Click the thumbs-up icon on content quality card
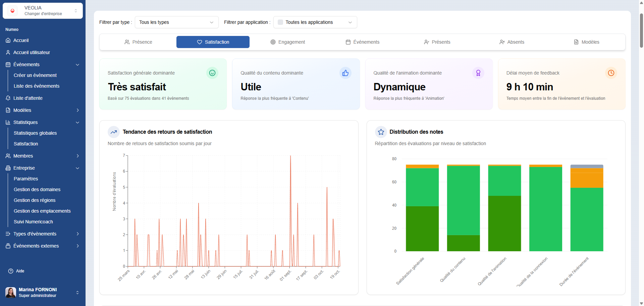Image resolution: width=644 pixels, height=306 pixels. 345,73
